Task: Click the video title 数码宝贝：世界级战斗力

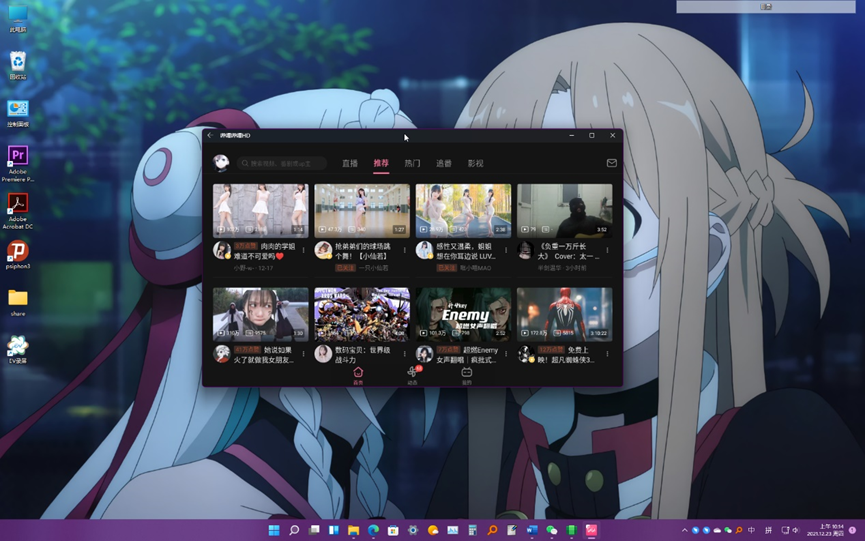Action: click(x=362, y=355)
